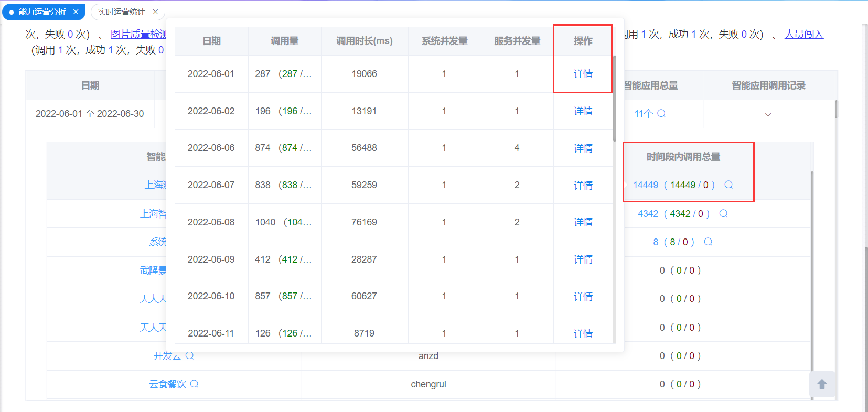Screen dimensions: 868x412
Task: Click search icon next to 开发云
Action: (190, 355)
